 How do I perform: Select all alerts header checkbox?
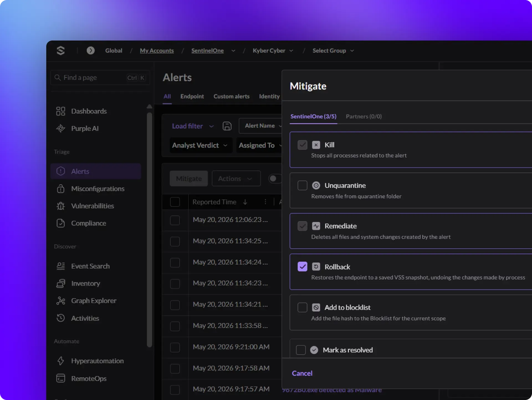(x=175, y=202)
